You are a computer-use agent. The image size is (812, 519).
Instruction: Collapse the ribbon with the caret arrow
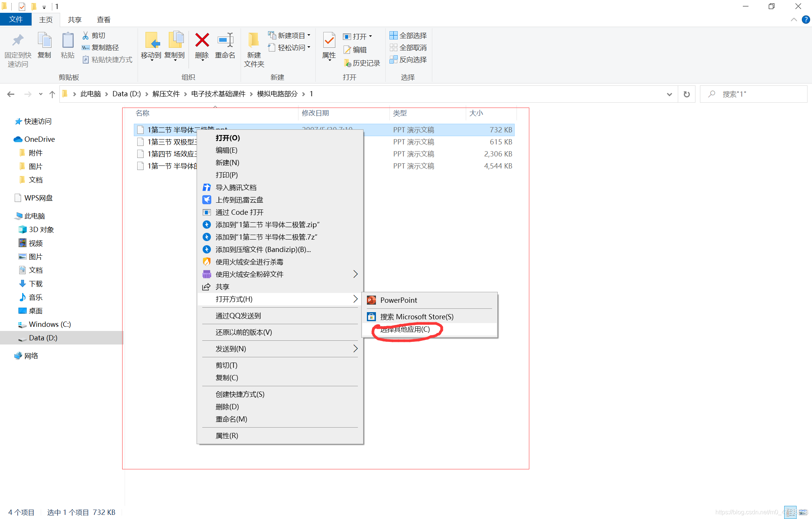[x=794, y=20]
